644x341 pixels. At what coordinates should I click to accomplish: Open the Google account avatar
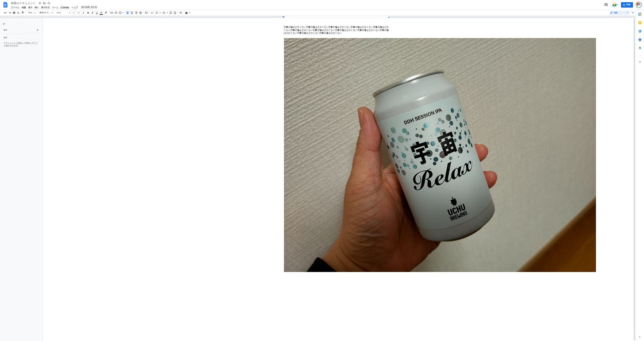638,5
